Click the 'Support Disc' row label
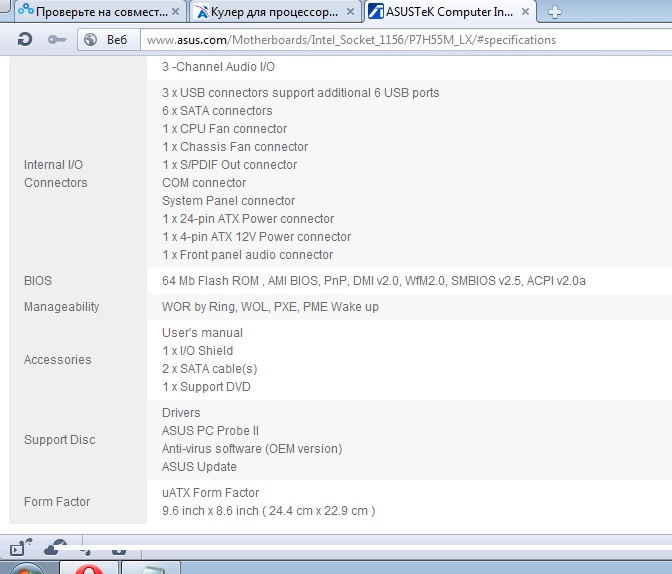This screenshot has width=672, height=574. pyautogui.click(x=60, y=440)
